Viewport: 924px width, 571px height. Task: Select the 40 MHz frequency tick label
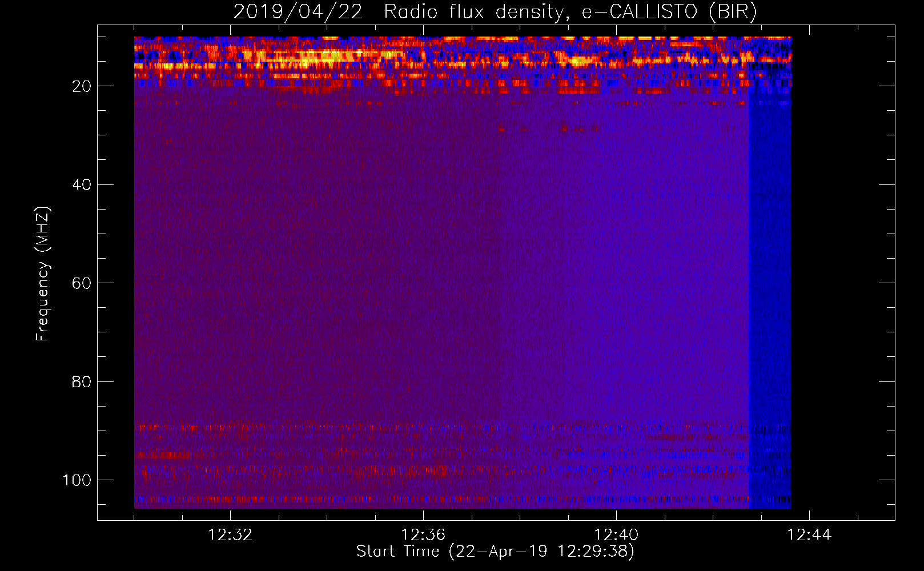tap(82, 184)
